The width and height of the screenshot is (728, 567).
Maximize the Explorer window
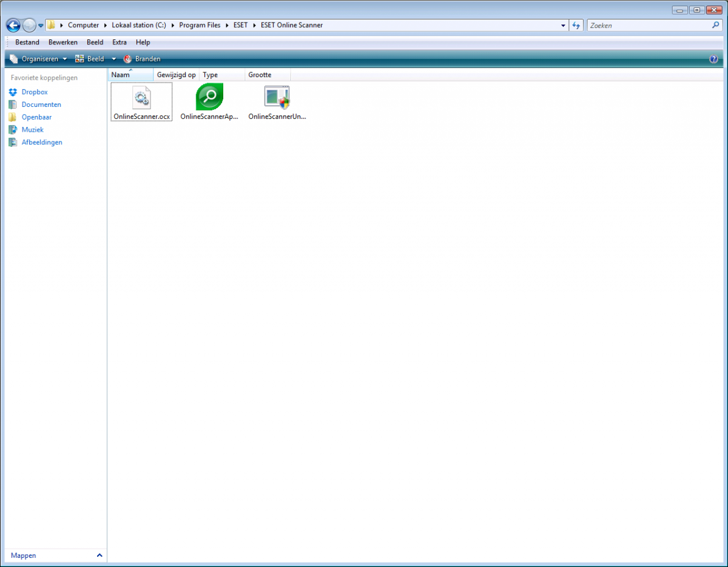696,10
